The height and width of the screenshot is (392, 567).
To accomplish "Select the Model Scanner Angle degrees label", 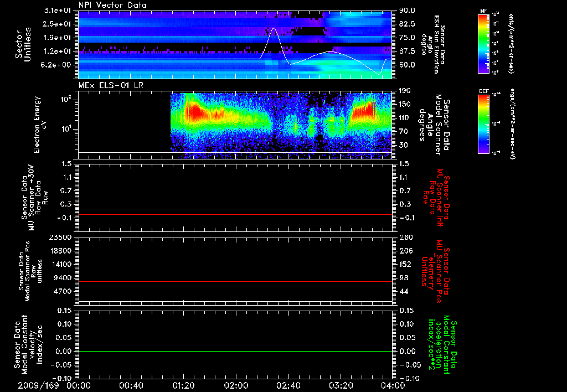I will pos(434,125).
